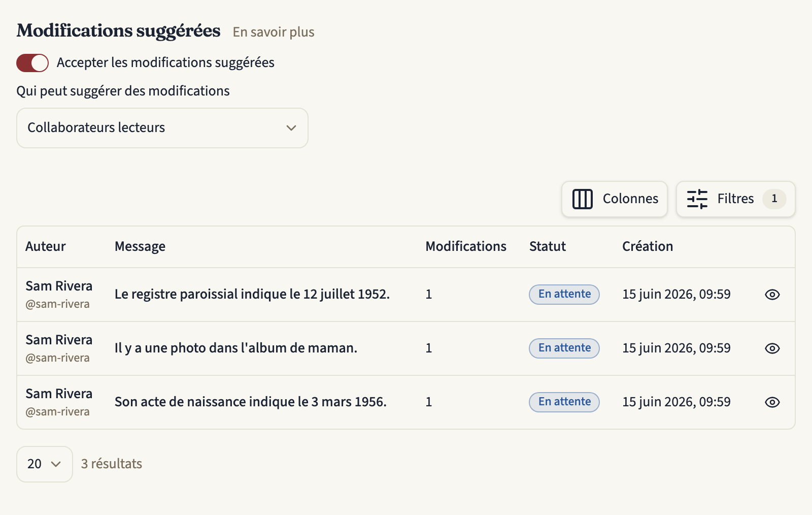
Task: View suggestion about photo in l'album de maman
Action: [x=772, y=348]
